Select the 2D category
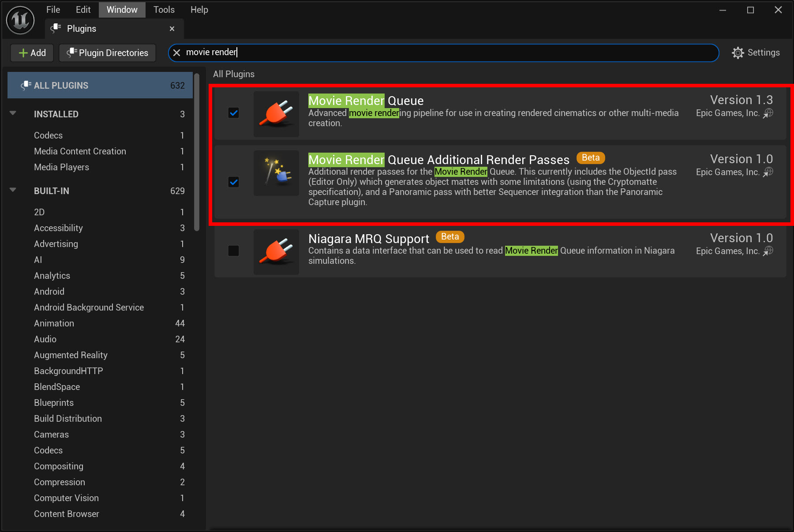794x532 pixels. (x=100, y=212)
